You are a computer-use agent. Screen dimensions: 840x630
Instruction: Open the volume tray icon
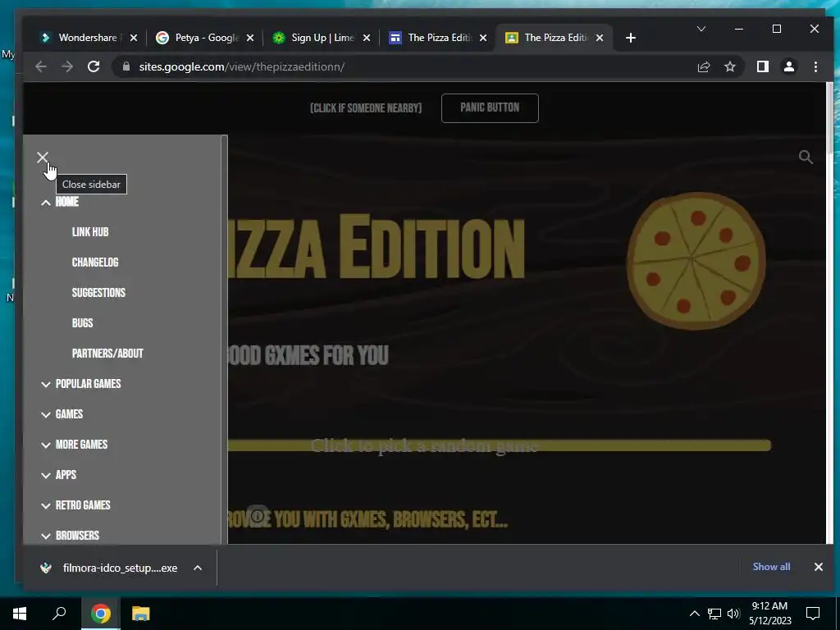click(x=733, y=614)
